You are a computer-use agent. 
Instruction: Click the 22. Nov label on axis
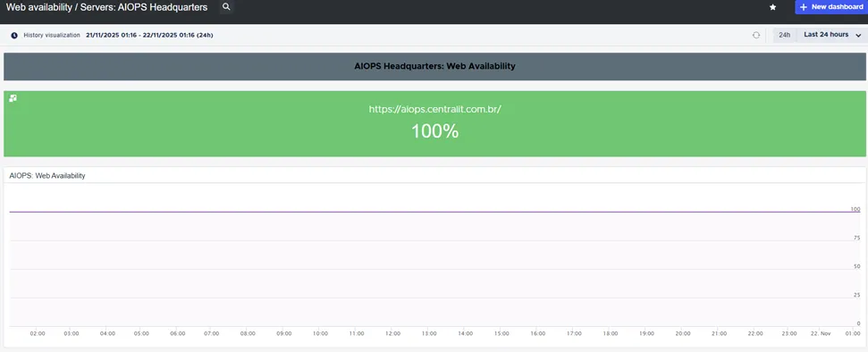[x=822, y=334]
